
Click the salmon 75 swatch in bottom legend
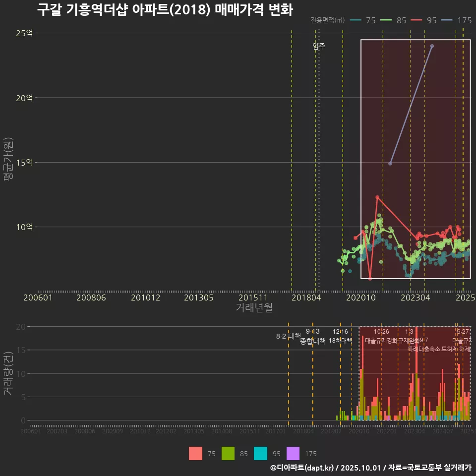(x=195, y=453)
